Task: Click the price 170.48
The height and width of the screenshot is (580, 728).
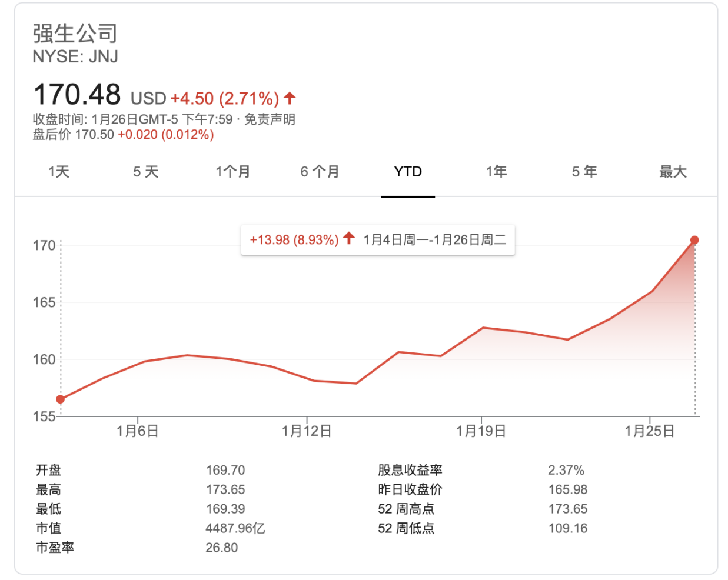Action: (77, 94)
